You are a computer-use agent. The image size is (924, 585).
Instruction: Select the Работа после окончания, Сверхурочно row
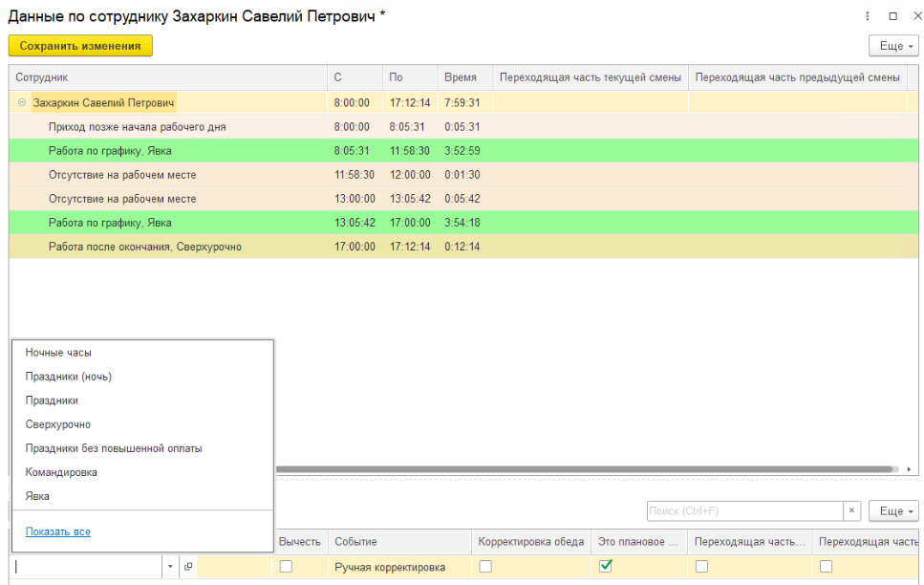coord(145,247)
